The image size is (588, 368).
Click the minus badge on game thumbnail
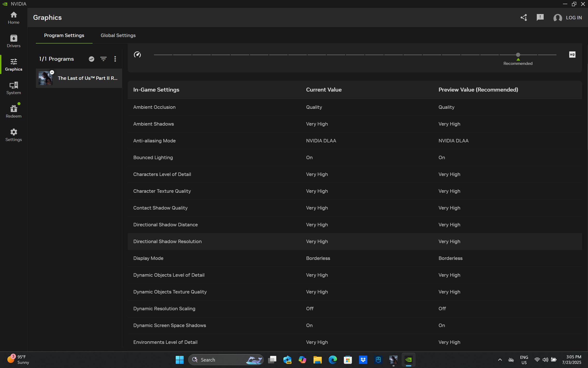[52, 72]
